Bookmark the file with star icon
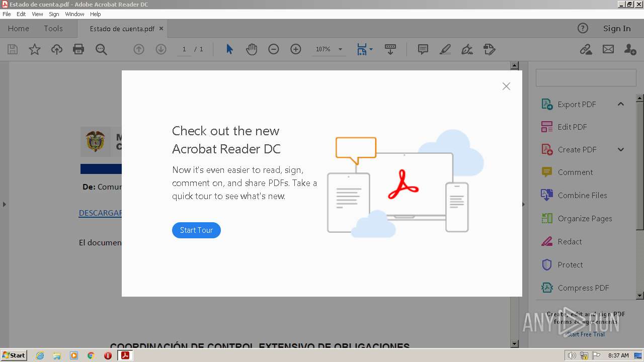 pyautogui.click(x=35, y=49)
